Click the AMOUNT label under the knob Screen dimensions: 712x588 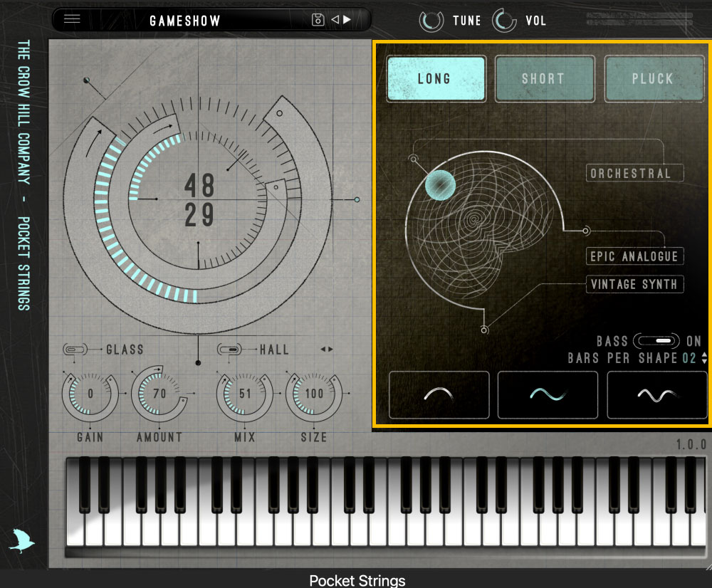[159, 437]
